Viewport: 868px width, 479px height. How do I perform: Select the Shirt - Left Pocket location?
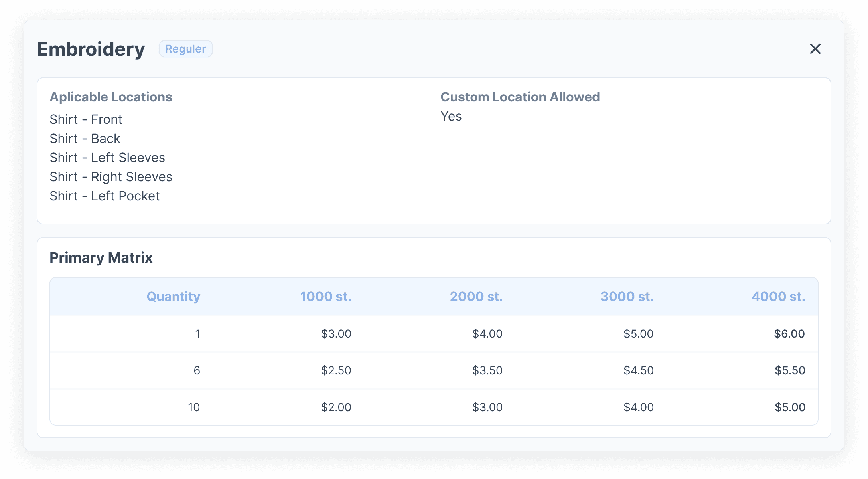pyautogui.click(x=105, y=196)
